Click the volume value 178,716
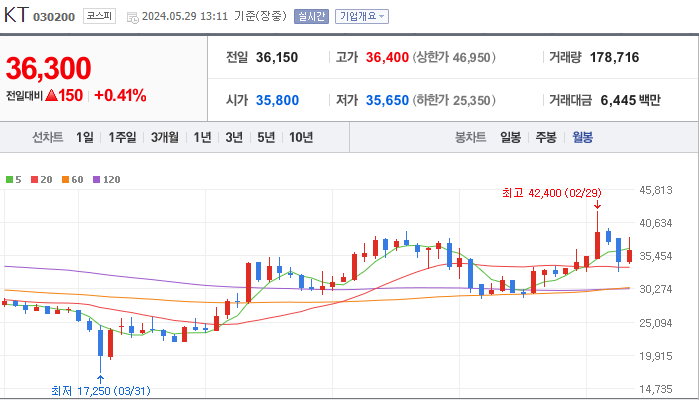The width and height of the screenshot is (699, 400). [614, 58]
